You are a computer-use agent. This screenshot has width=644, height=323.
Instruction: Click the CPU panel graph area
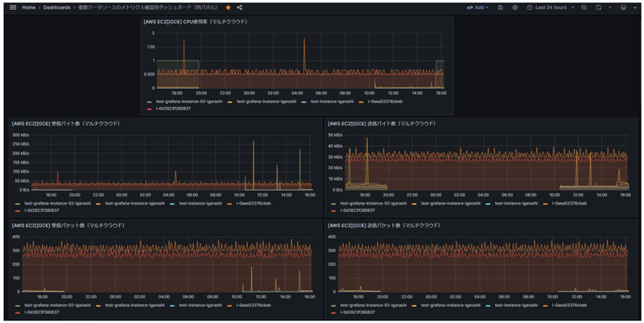coord(300,60)
